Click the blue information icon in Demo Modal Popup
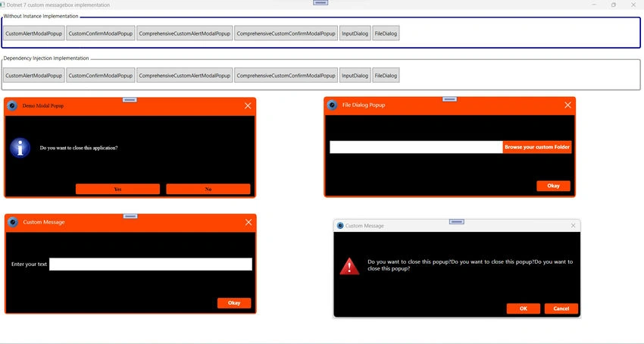Image resolution: width=644 pixels, height=344 pixels. point(20,148)
